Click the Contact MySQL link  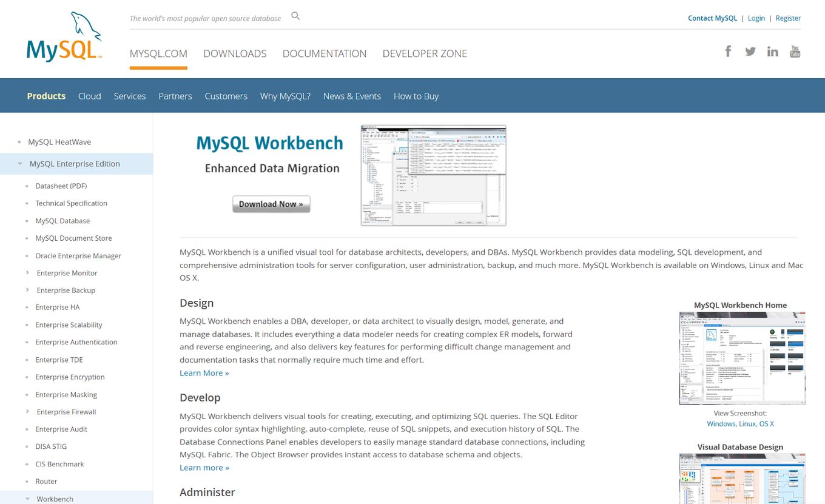coord(712,18)
